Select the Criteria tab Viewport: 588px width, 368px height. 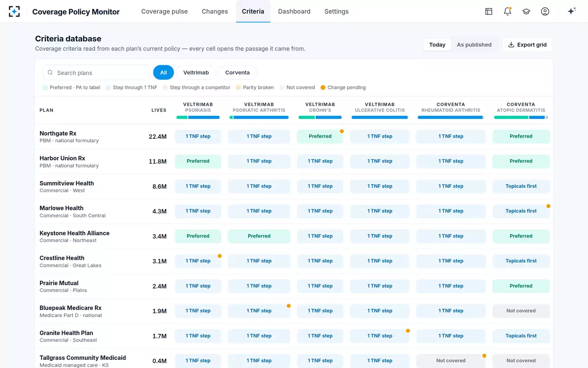pyautogui.click(x=253, y=11)
